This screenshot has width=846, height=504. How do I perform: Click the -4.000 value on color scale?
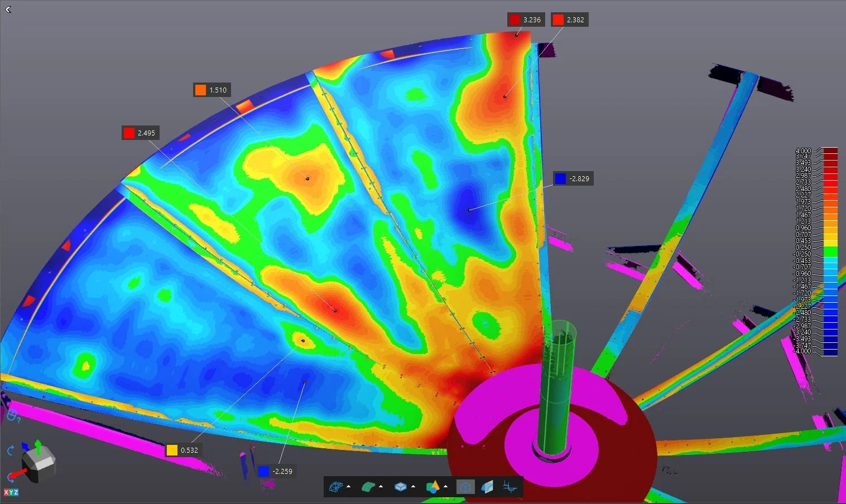pos(802,351)
